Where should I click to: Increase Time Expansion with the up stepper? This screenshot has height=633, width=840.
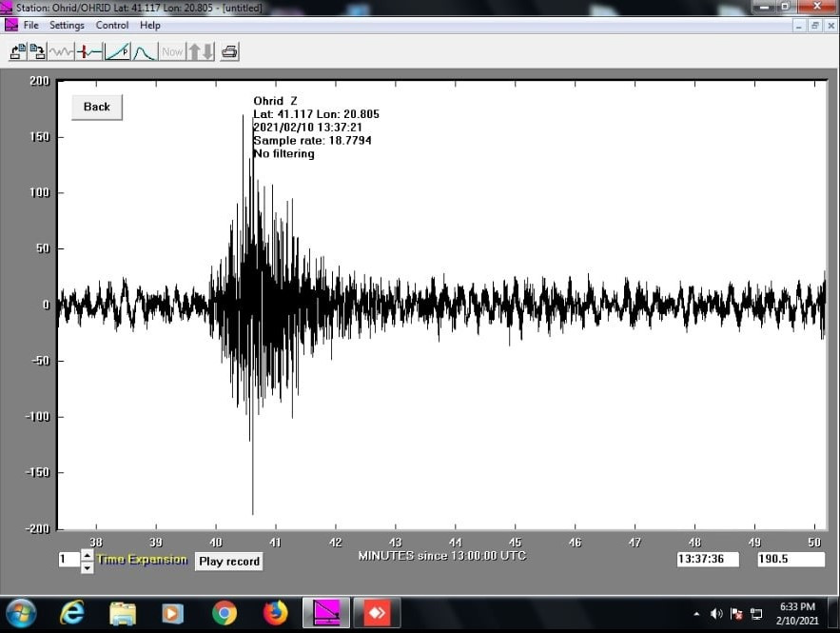point(87,554)
